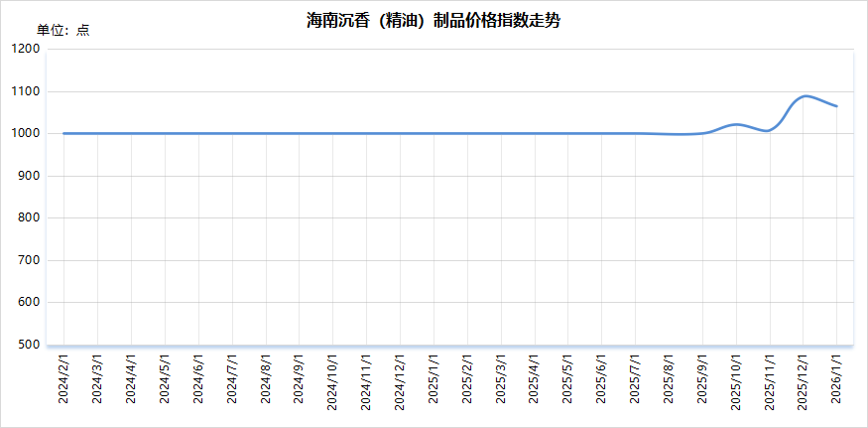Click the x-axis date 2025/3/1
The image size is (868, 428).
click(501, 378)
